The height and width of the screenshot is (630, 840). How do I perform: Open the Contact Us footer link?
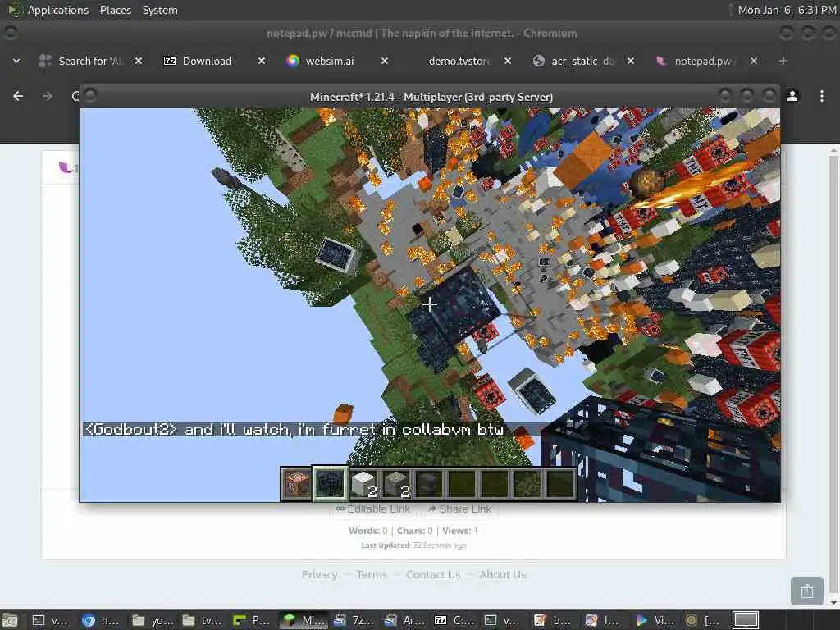coord(433,574)
